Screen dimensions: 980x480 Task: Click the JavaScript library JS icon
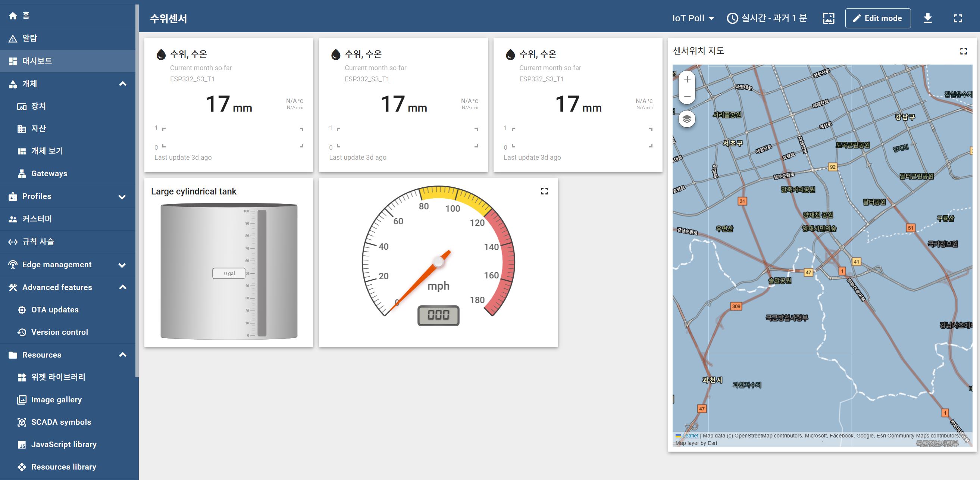[x=22, y=445]
